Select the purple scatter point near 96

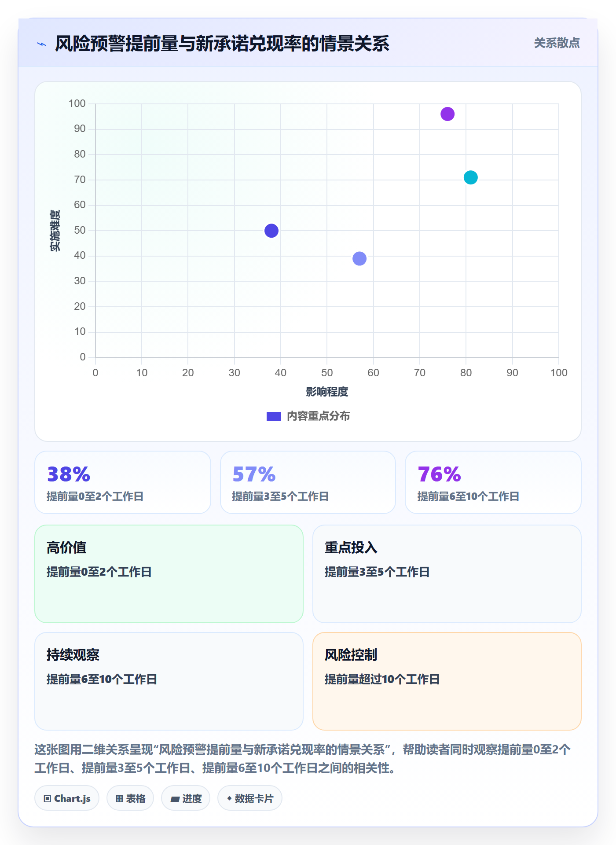[447, 114]
